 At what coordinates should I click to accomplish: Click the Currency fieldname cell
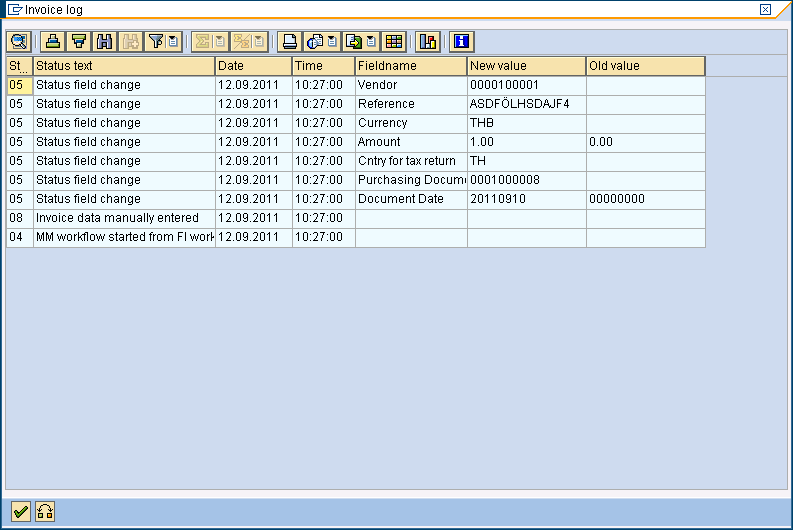411,123
